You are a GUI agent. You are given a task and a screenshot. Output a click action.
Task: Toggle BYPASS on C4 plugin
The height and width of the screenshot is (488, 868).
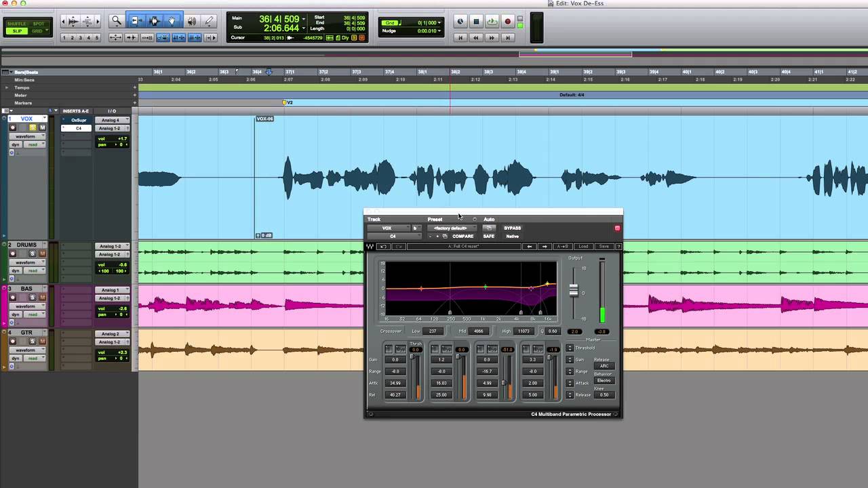pos(512,228)
